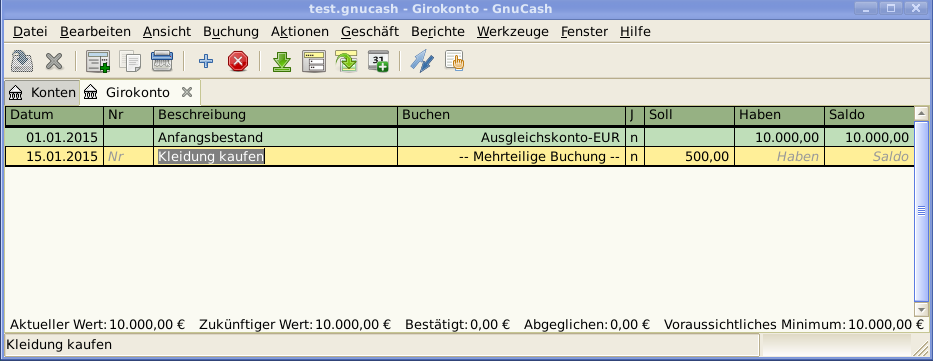Screen dimensions: 933x361
Task: Click the Zukünftiger Wert summary text
Action: 295,325
